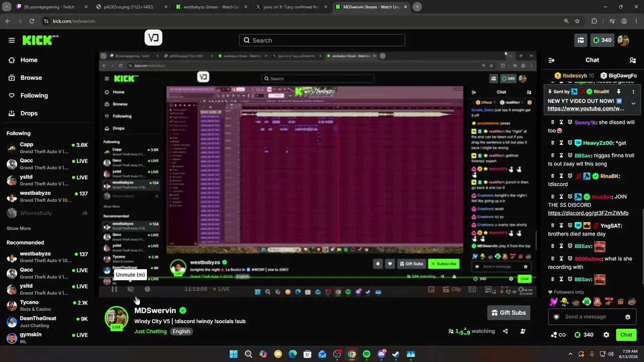Click the 340 KICKs counter below chat
644x362 pixels.
[x=584, y=335]
